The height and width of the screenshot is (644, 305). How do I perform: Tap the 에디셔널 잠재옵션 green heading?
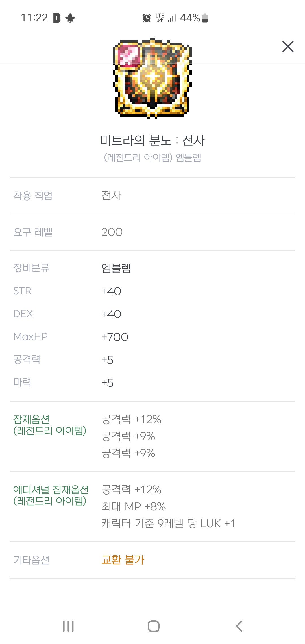click(x=51, y=490)
